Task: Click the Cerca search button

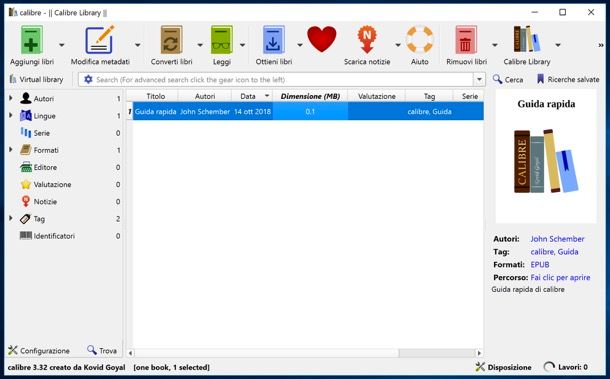Action: tap(508, 79)
